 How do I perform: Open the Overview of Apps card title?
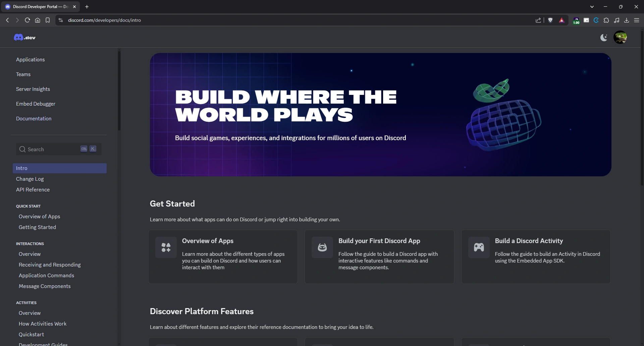[208, 241]
